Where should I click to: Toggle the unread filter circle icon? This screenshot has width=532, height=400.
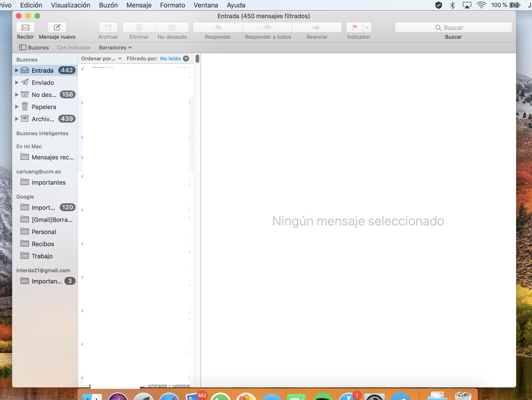(x=186, y=59)
